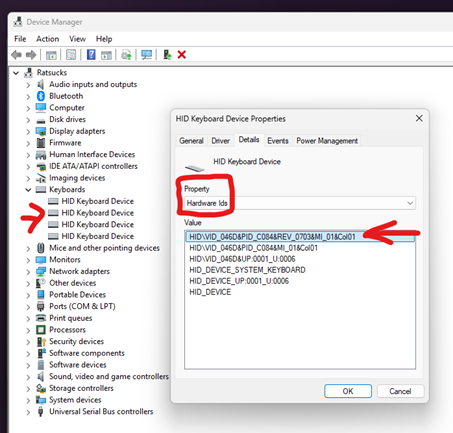This screenshot has height=433, width=453.
Task: Open the Action menu
Action: click(48, 39)
